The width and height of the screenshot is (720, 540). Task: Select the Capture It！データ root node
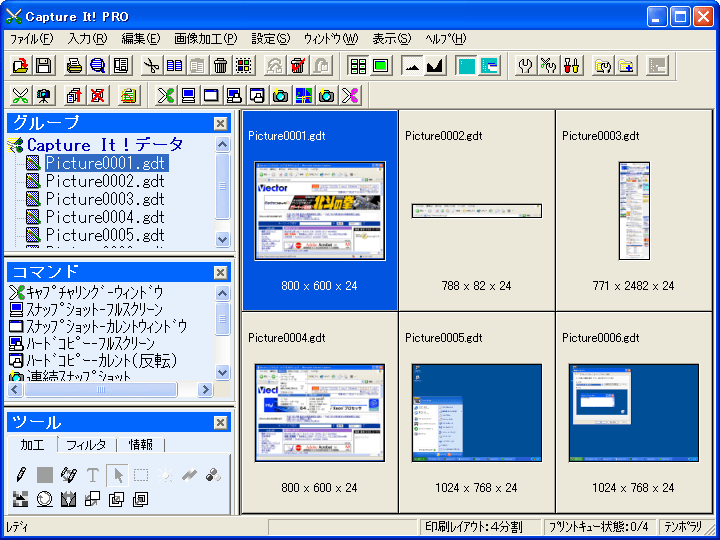tap(105, 145)
